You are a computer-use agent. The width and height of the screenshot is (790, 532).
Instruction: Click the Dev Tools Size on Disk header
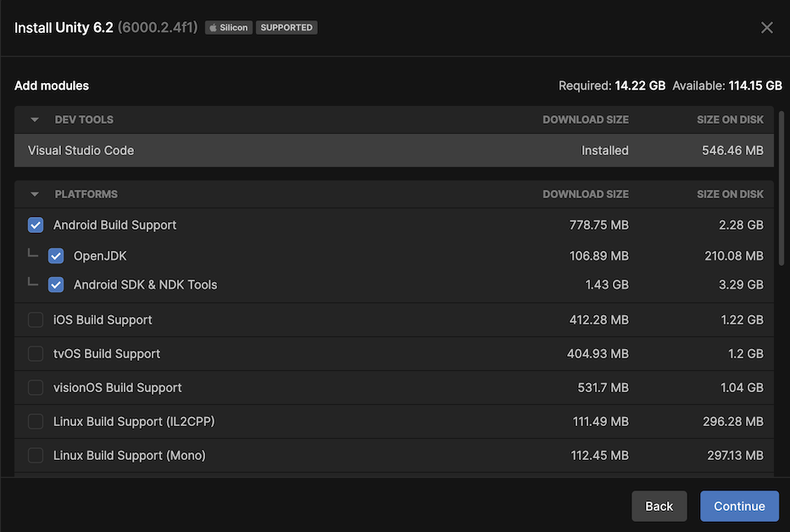(730, 120)
